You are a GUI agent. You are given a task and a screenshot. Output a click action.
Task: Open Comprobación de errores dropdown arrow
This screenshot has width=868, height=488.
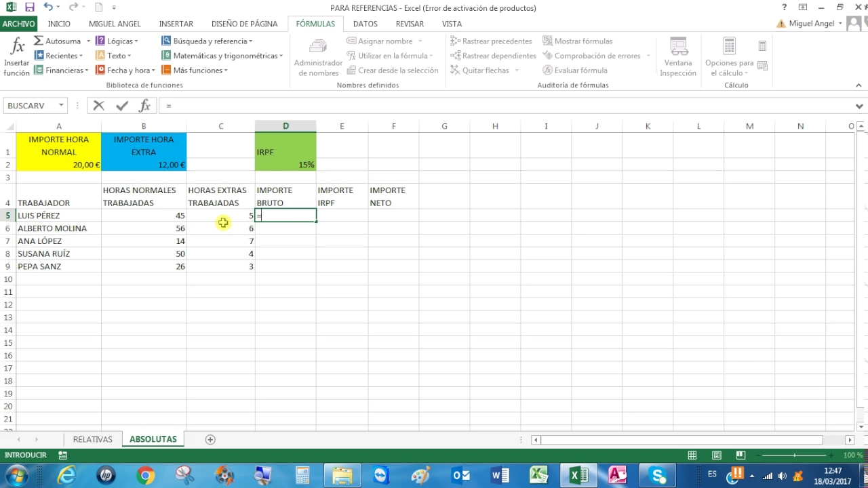(648, 56)
